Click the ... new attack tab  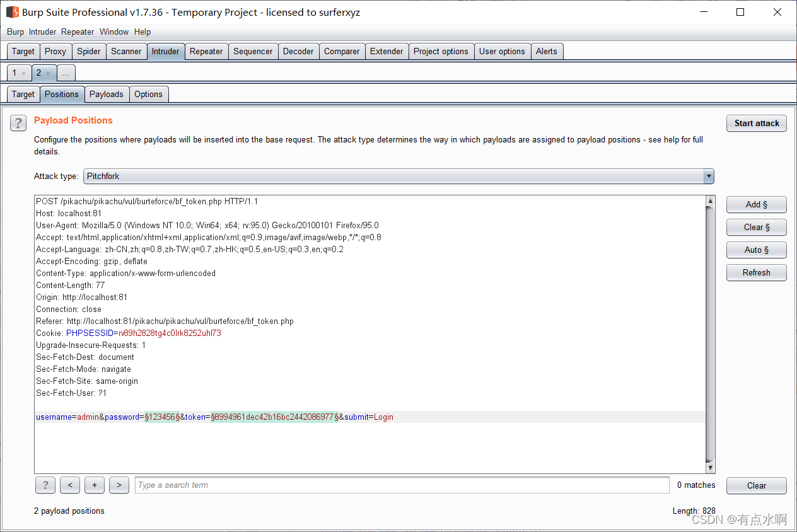pyautogui.click(x=66, y=73)
